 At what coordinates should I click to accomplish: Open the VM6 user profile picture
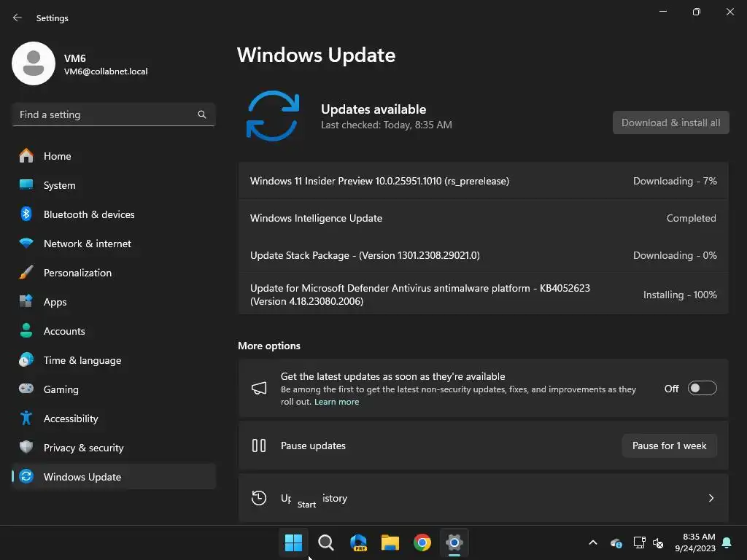coord(34,63)
